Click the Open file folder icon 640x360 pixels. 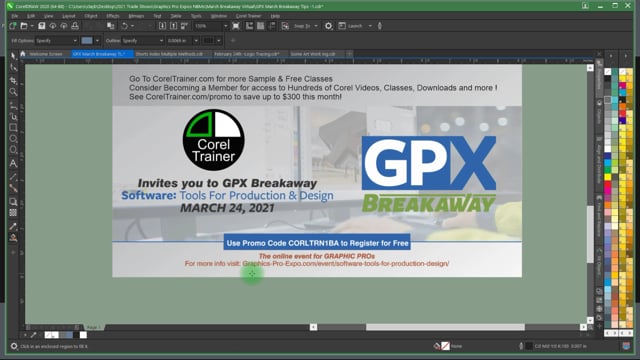click(24, 26)
